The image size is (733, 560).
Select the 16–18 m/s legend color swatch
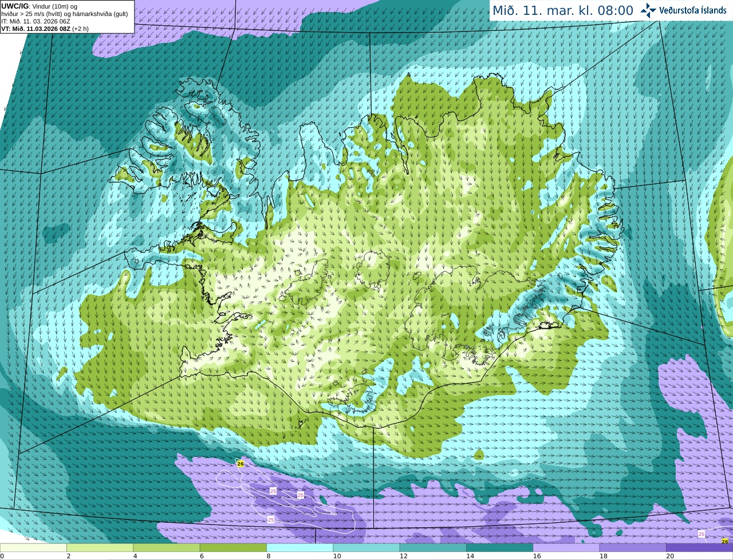[x=566, y=547]
